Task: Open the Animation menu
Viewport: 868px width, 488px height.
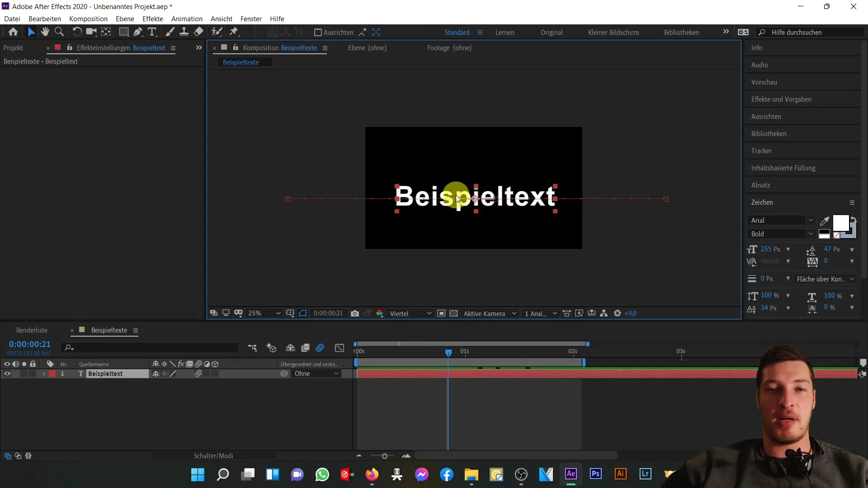Action: [187, 19]
